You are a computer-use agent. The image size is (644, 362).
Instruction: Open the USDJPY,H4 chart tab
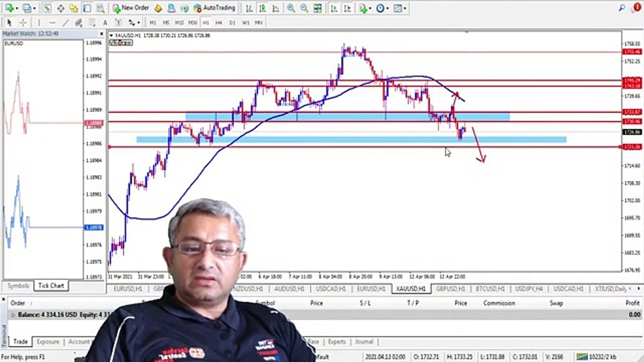coord(529,289)
